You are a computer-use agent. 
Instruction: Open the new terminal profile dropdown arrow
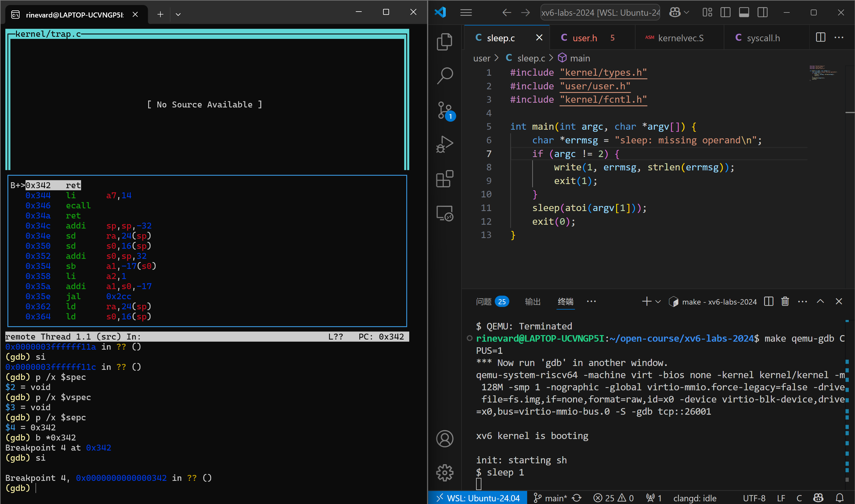pyautogui.click(x=658, y=302)
